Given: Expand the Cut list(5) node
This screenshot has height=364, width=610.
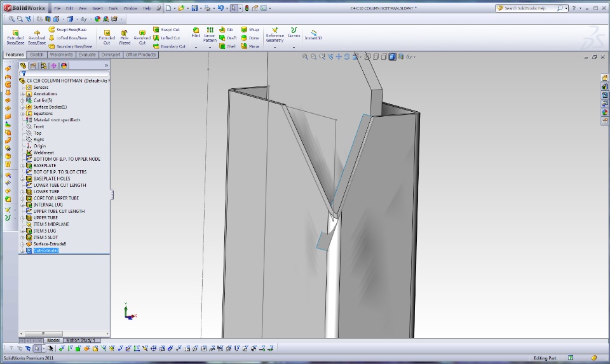Looking at the screenshot, I should (x=23, y=101).
